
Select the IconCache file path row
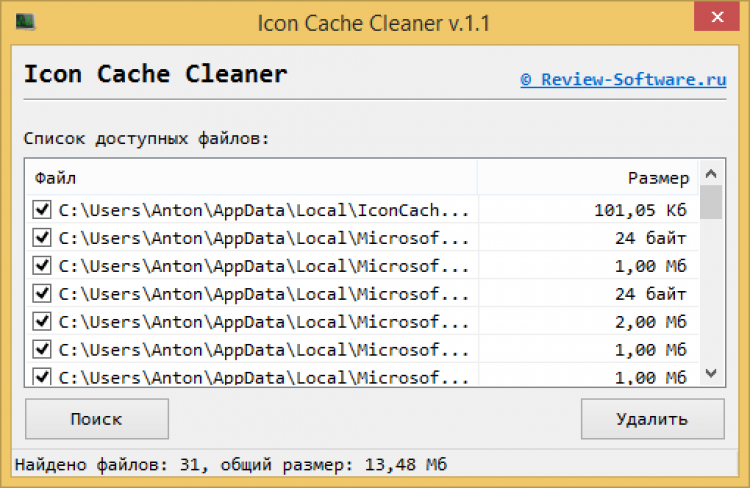pyautogui.click(x=263, y=211)
